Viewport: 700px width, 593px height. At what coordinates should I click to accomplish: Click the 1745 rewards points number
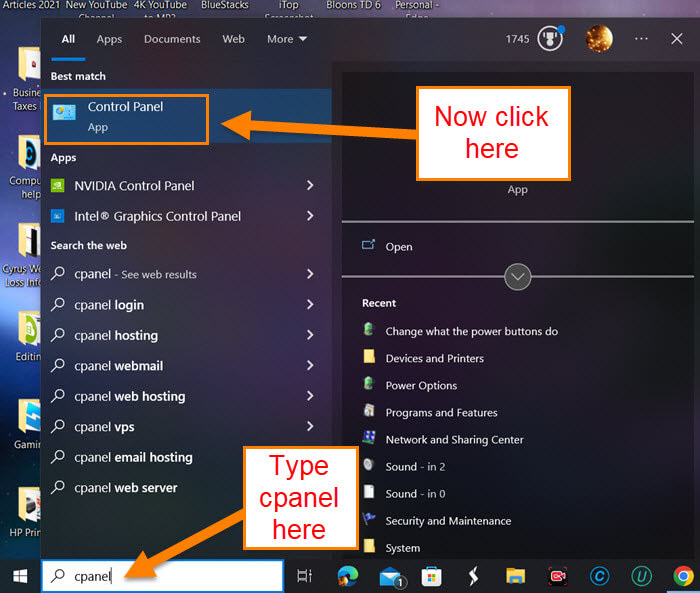coord(517,39)
